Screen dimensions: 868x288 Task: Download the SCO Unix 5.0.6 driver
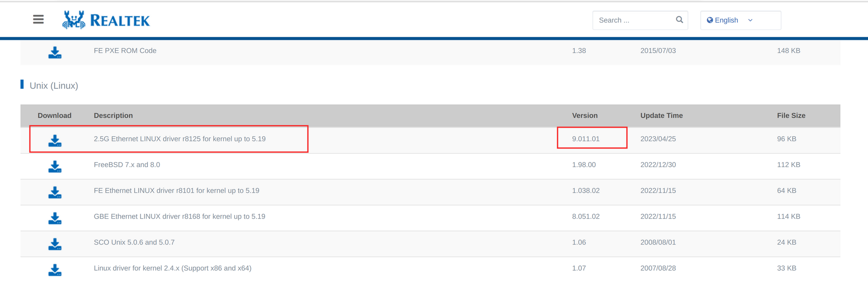(55, 244)
